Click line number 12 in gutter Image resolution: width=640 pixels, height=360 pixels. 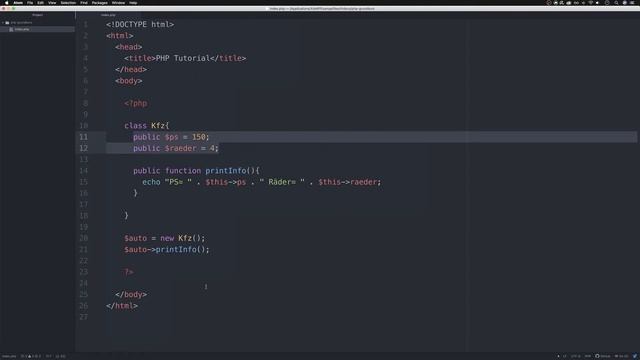[x=83, y=148]
